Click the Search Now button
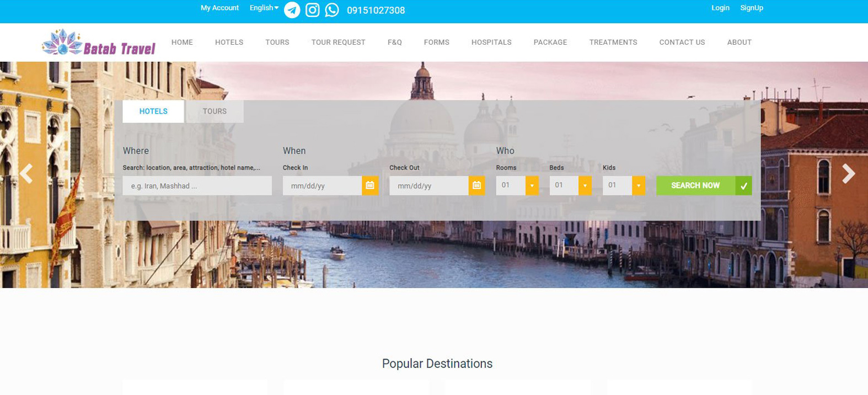The image size is (868, 395). [704, 185]
